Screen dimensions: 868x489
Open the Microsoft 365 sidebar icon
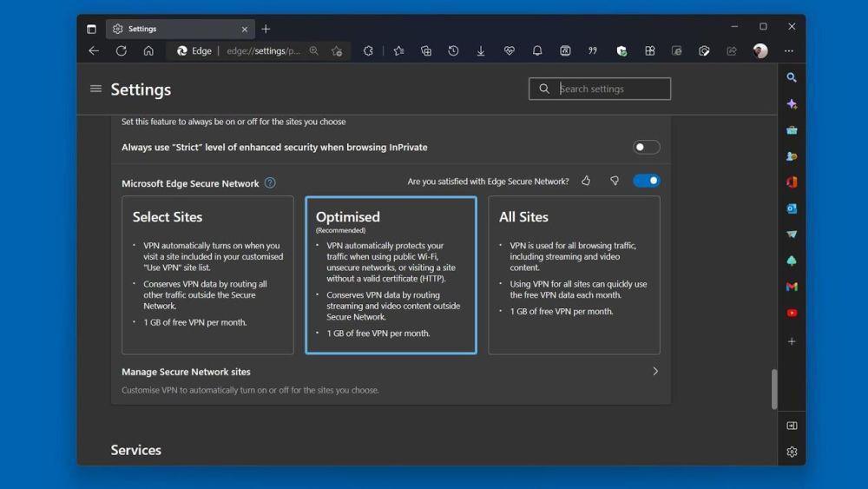792,182
